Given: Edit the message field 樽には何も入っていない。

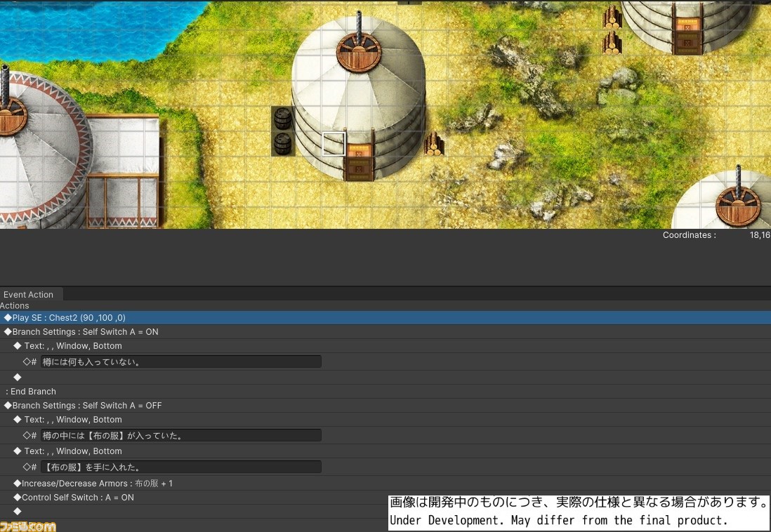Looking at the screenshot, I should point(181,362).
